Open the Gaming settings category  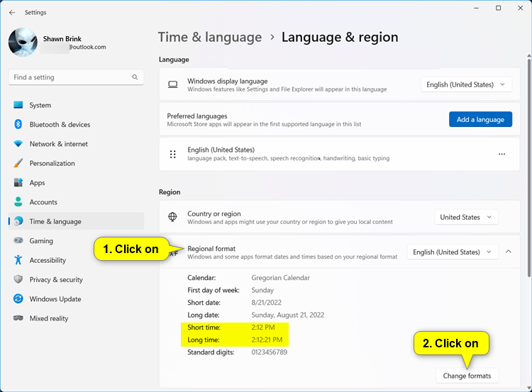(x=41, y=241)
